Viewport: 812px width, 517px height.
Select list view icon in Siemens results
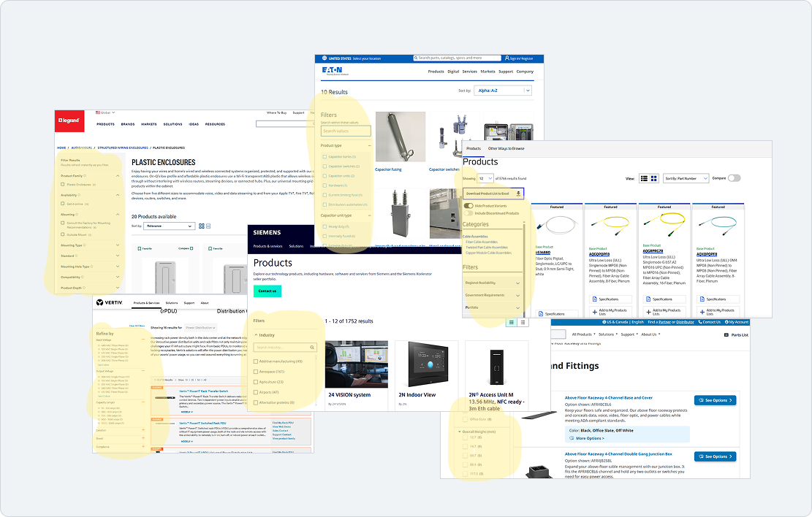(x=523, y=322)
